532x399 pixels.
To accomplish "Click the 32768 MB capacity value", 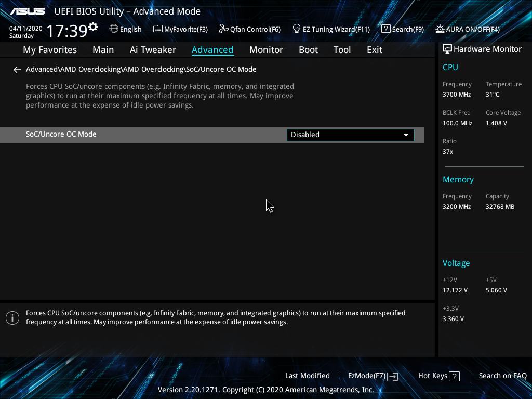I will (500, 207).
